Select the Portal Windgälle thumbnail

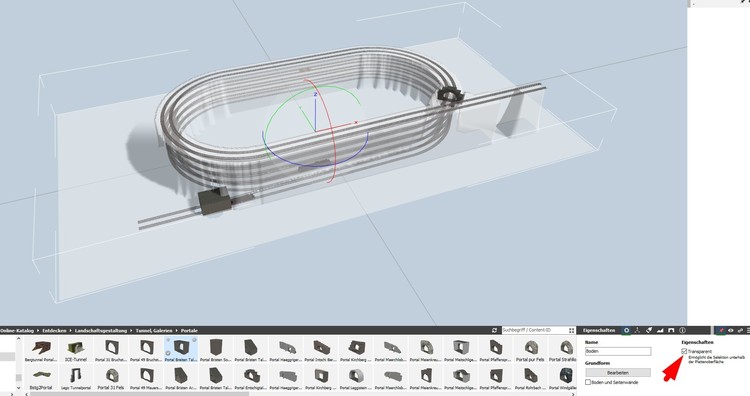click(562, 378)
